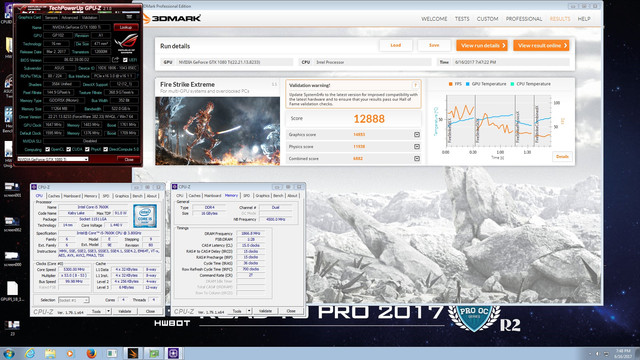This screenshot has width=640, height=360.
Task: Open the Socket #1 selection dropdown
Action: click(73, 300)
